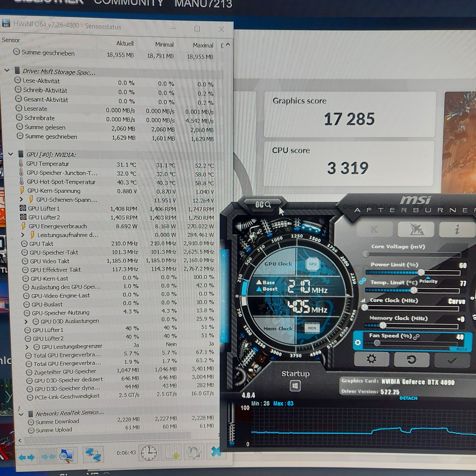Toggle Auto fan speed mode
The image size is (476, 476).
(462, 349)
